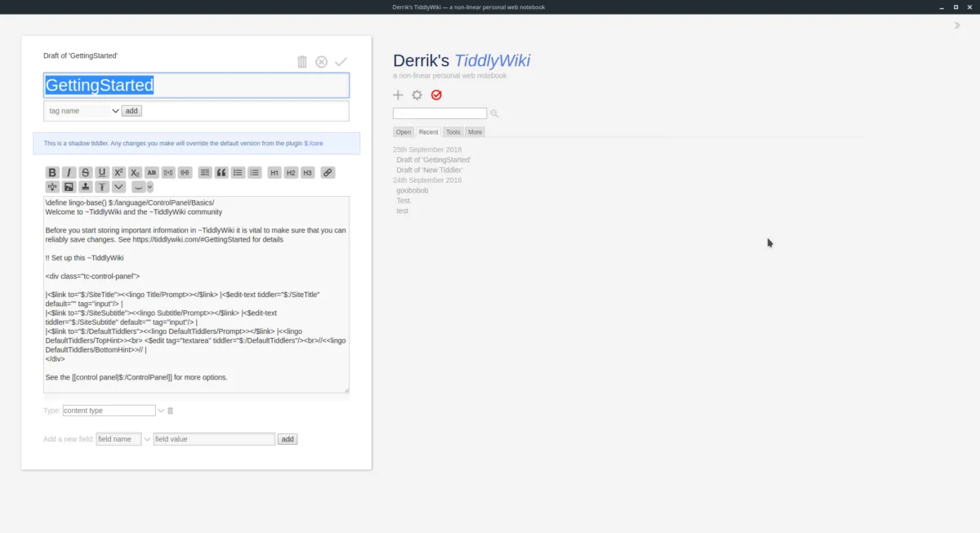980x533 pixels.
Task: Insert a picture with the image icon
Action: click(69, 187)
